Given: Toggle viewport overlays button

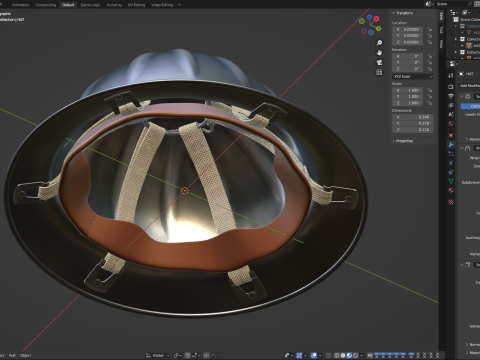Looking at the screenshot, I should (x=314, y=355).
